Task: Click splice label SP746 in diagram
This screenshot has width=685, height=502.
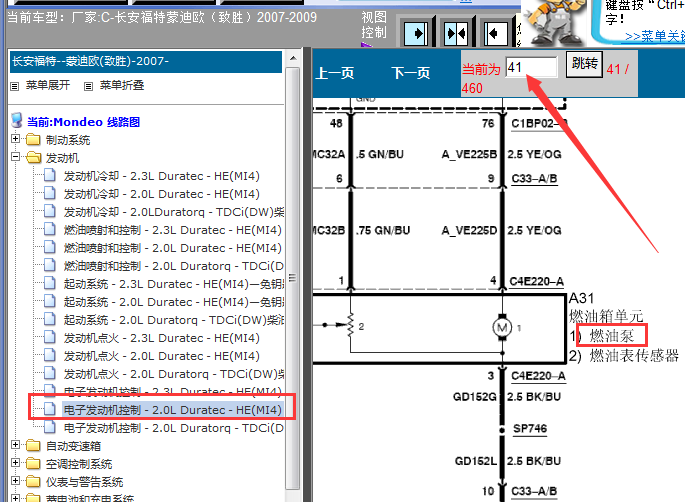Action: click(530, 429)
